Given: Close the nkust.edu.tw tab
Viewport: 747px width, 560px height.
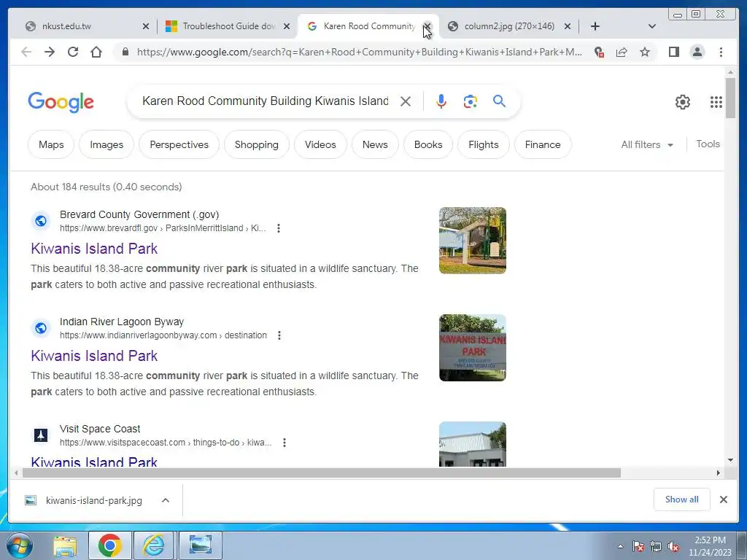Looking at the screenshot, I should tap(146, 26).
